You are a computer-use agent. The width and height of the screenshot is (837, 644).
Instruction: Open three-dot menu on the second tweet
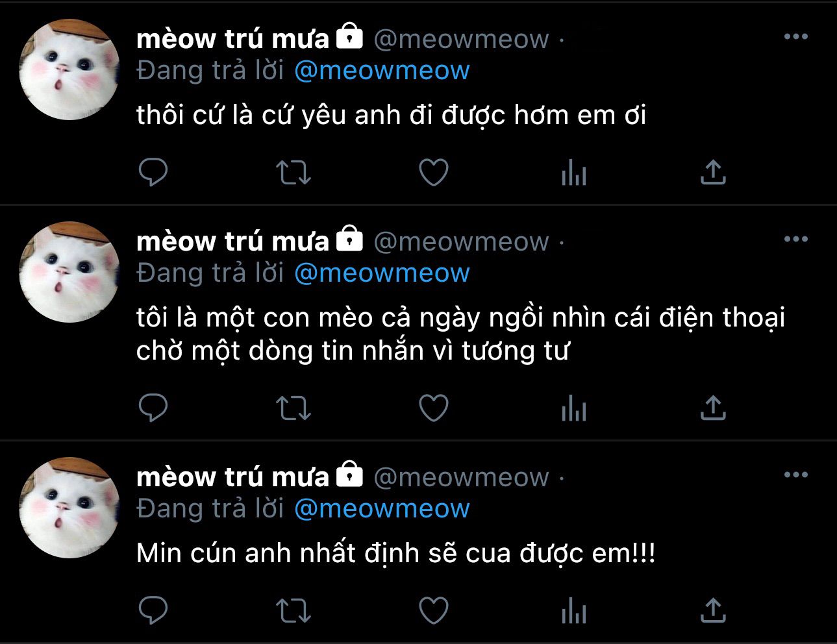coord(796,239)
